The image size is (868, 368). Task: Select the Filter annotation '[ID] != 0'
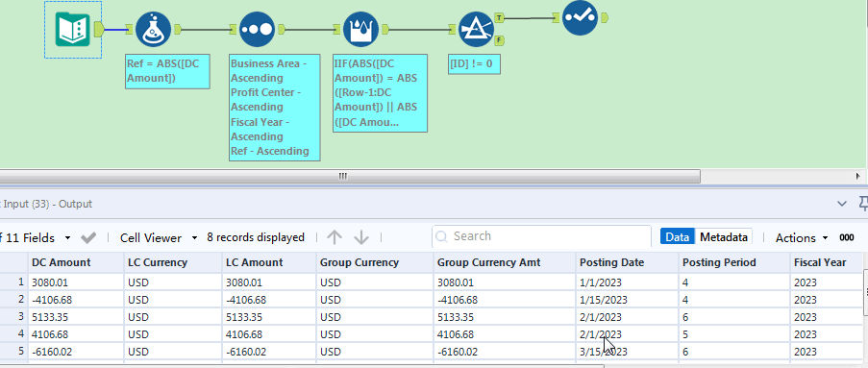(x=474, y=64)
